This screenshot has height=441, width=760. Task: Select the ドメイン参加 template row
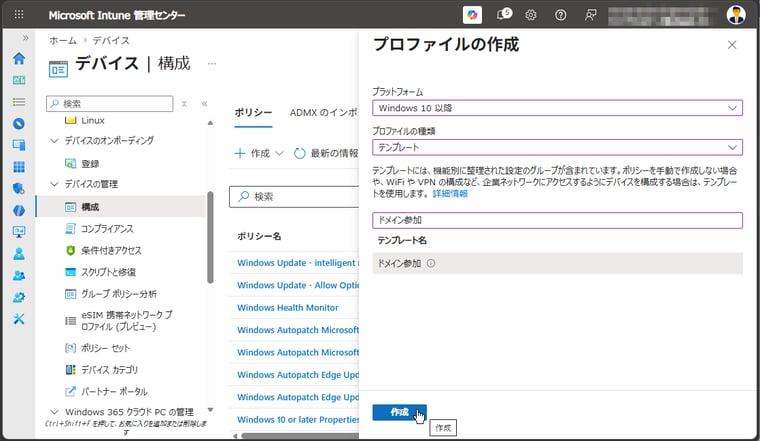click(557, 263)
